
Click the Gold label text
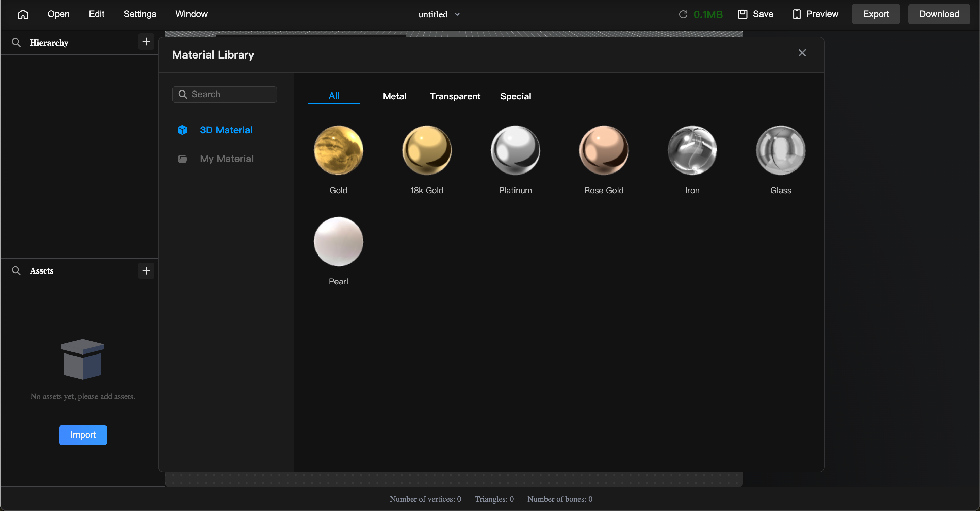[339, 190]
